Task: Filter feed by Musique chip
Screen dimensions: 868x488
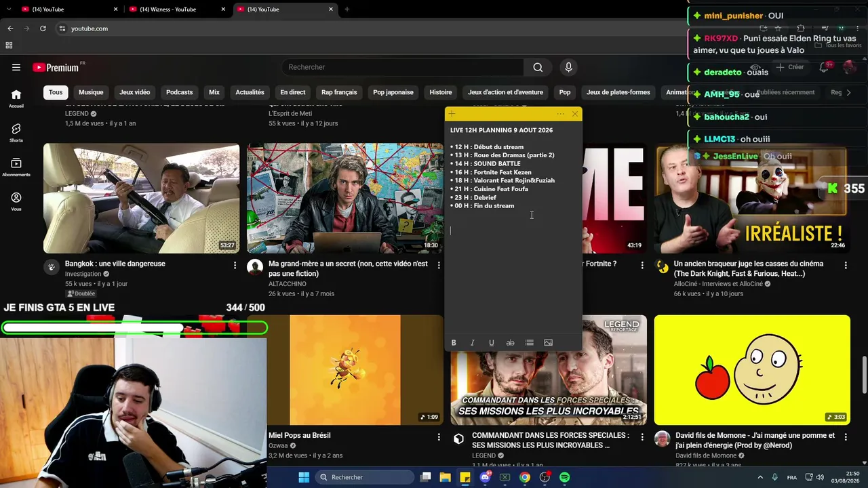Action: coord(91,92)
